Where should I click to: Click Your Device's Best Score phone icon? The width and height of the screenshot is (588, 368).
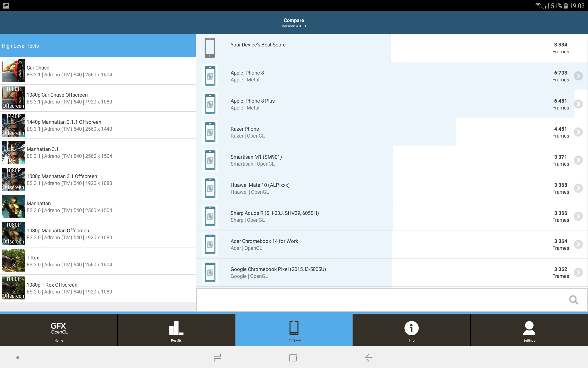[210, 48]
